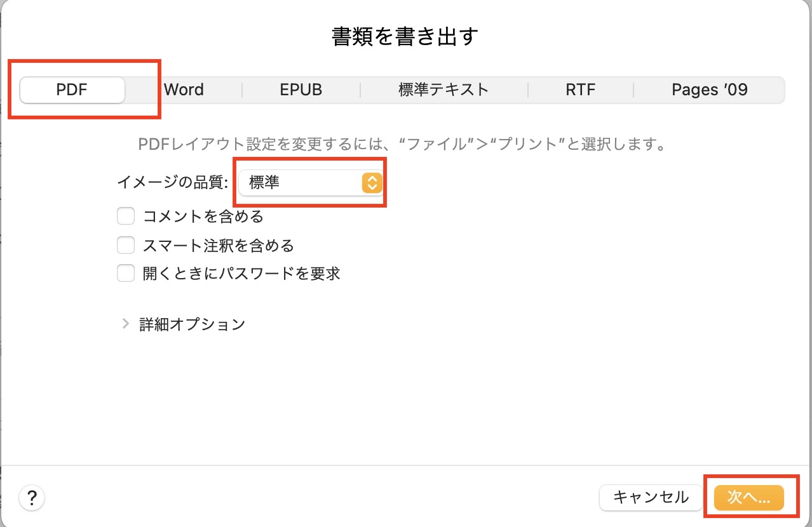Viewport: 812px width, 527px height.
Task: Check スマート注釈を含める option
Action: (126, 244)
